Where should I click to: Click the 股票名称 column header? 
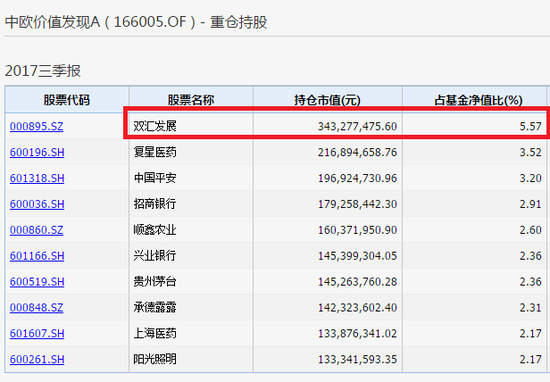(191, 100)
